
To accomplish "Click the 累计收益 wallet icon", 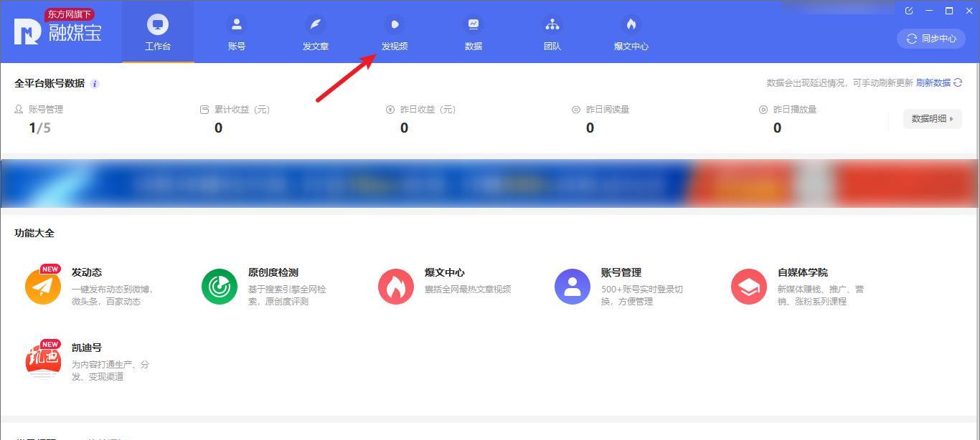I will [204, 110].
